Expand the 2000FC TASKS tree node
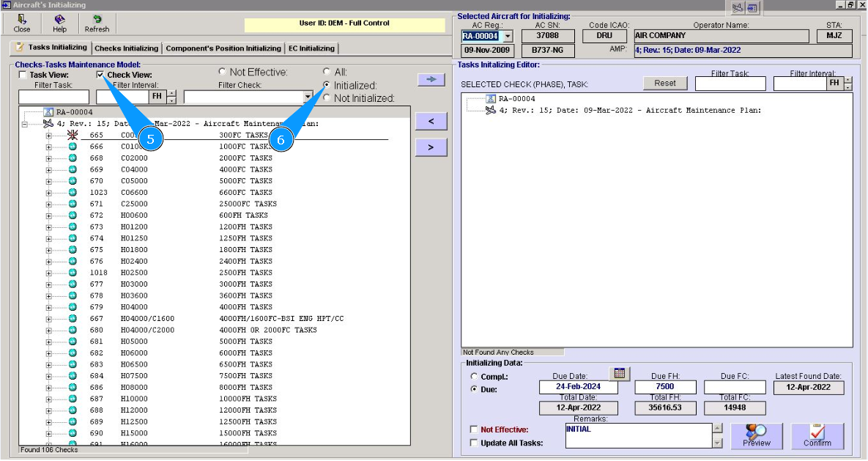The height and width of the screenshot is (461, 868). click(x=49, y=158)
